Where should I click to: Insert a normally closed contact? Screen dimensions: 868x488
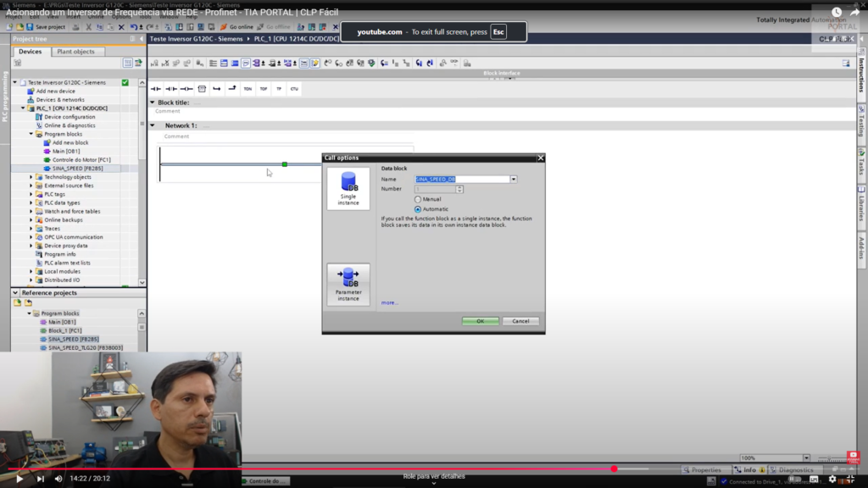click(171, 88)
